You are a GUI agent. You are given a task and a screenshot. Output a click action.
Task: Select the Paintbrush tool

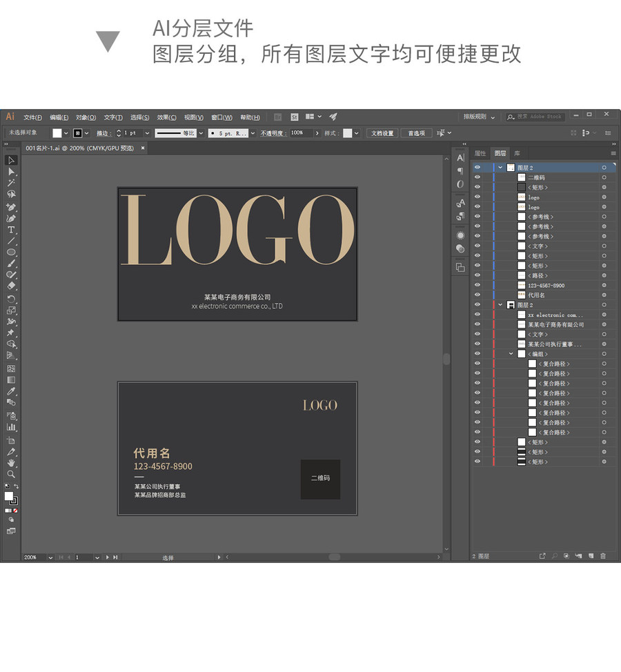coord(11,263)
